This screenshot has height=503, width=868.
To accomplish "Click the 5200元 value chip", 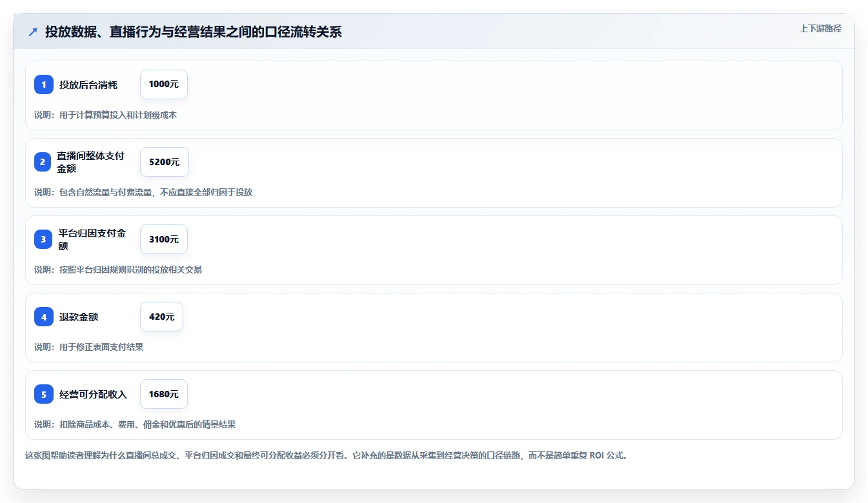I will pyautogui.click(x=165, y=162).
